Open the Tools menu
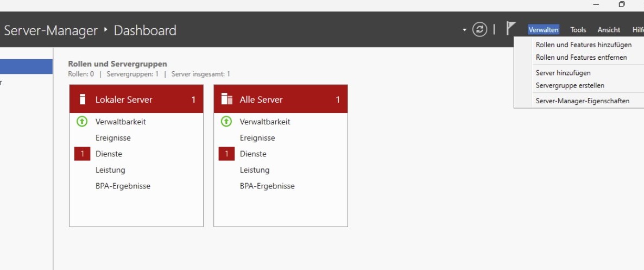 [x=578, y=30]
